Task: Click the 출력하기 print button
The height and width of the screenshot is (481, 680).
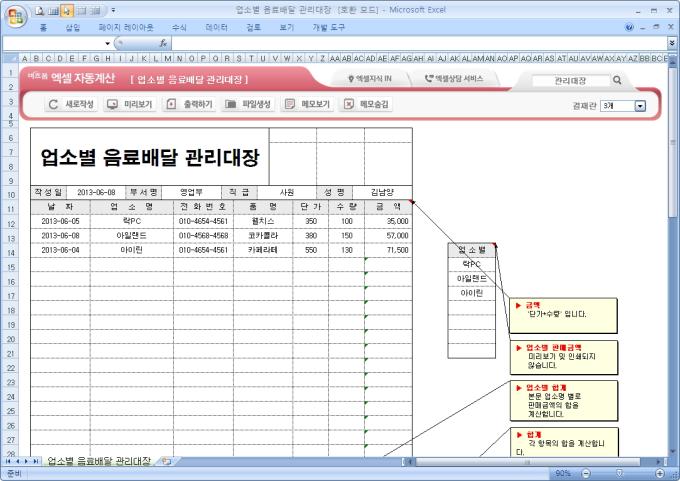Action: 189,104
